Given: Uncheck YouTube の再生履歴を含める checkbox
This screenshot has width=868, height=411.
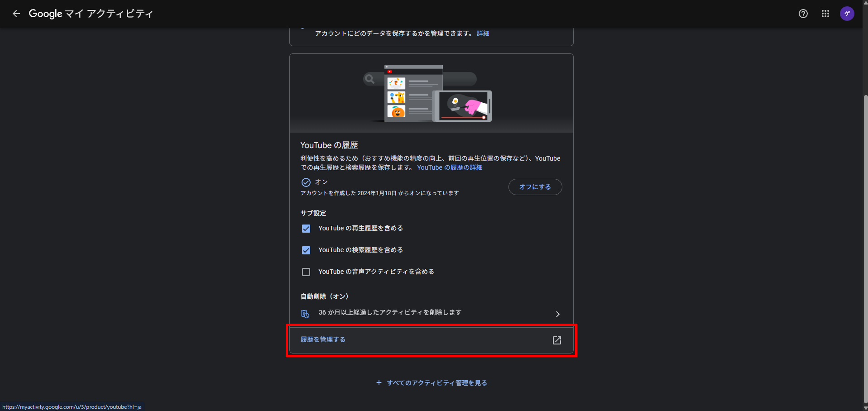Looking at the screenshot, I should point(306,229).
